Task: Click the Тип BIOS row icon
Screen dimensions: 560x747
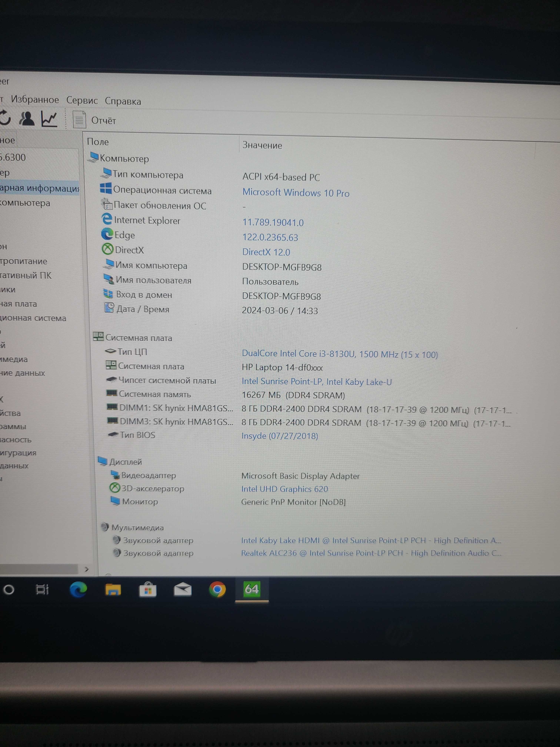Action: (x=113, y=434)
